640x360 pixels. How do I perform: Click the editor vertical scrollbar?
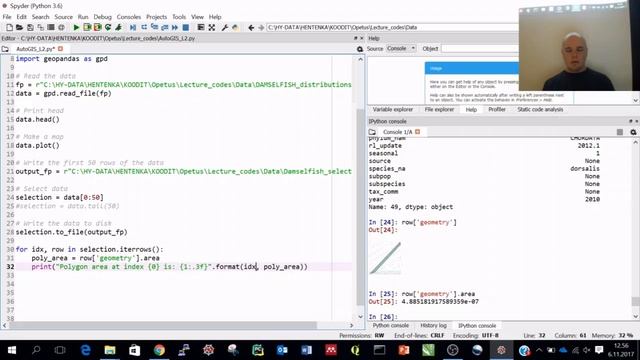pos(360,207)
